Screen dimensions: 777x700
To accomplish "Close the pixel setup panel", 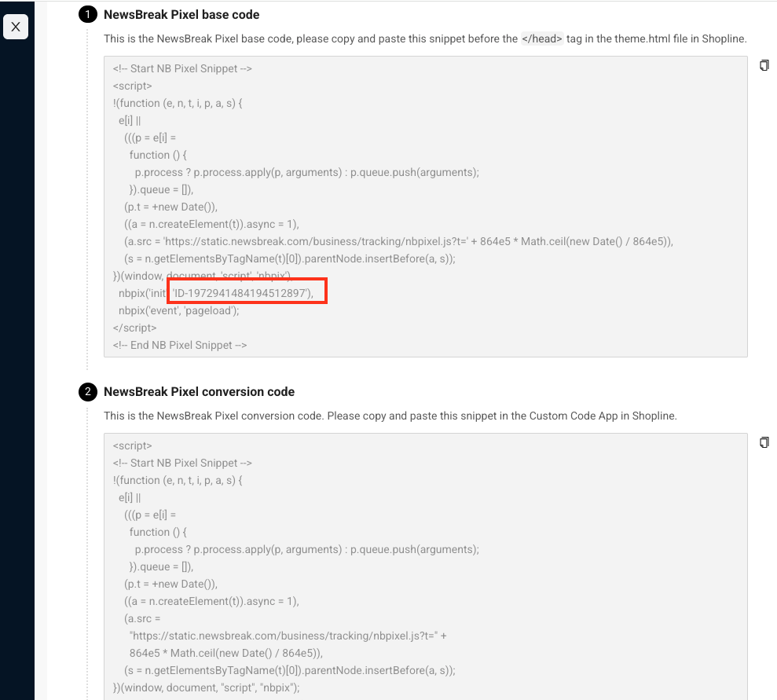I will click(x=16, y=27).
